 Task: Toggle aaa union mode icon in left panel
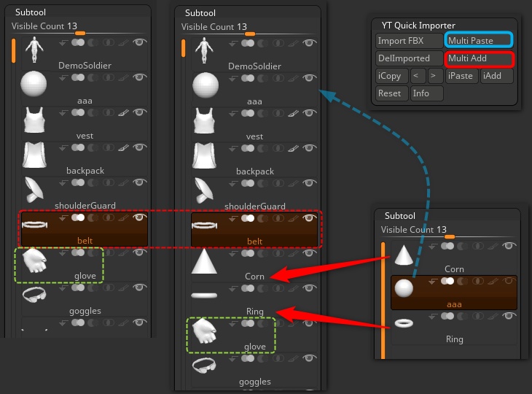point(78,77)
